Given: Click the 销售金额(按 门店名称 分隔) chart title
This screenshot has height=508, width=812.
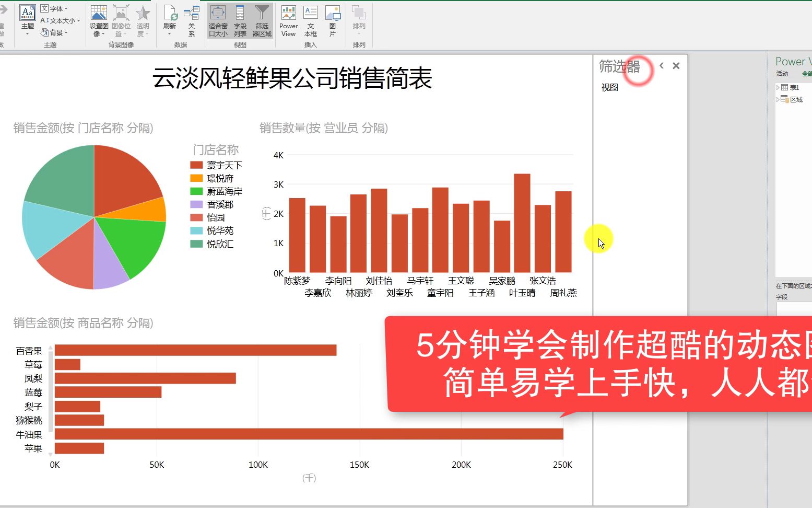Looking at the screenshot, I should pos(83,128).
